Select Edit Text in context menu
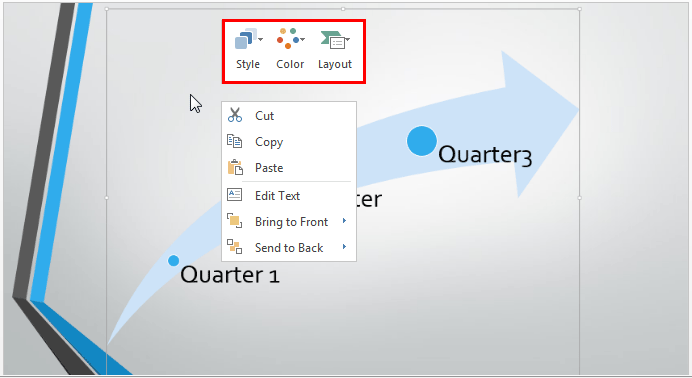The height and width of the screenshot is (378, 692). 289,195
